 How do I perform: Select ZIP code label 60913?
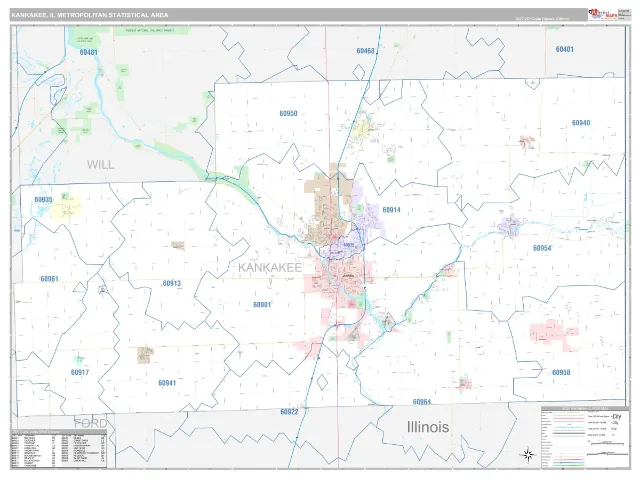171,283
